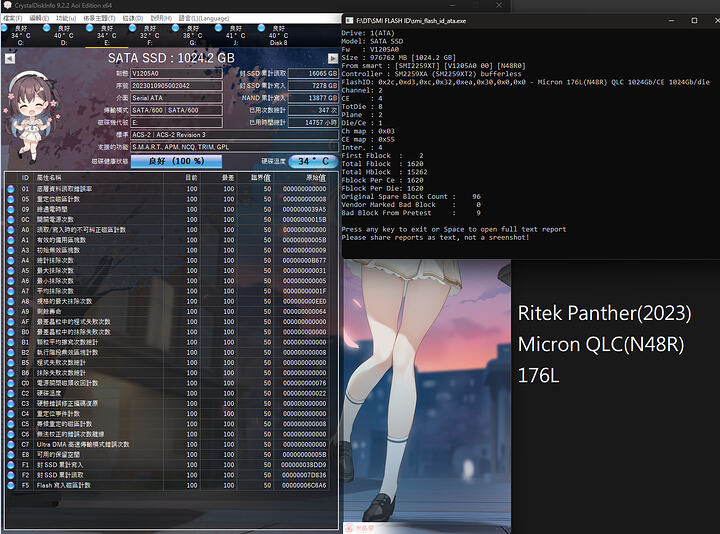Click the 14757 小時 power-on hours value
This screenshot has height=534, width=720.
click(x=313, y=123)
